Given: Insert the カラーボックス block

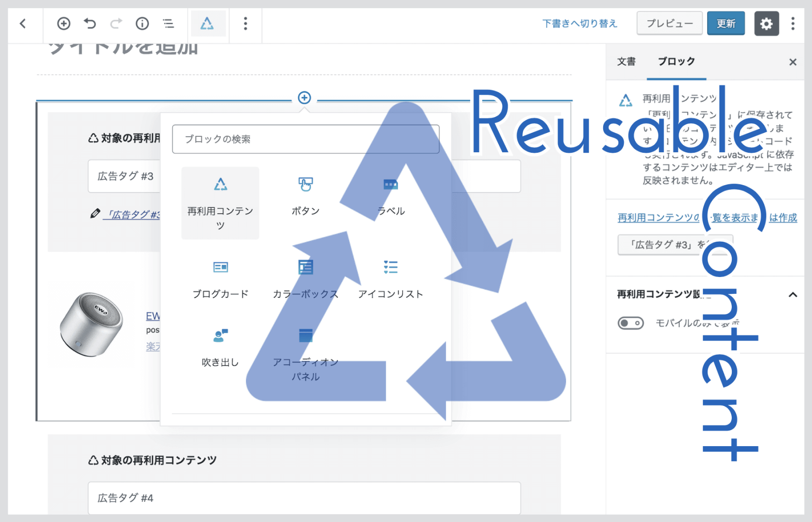Looking at the screenshot, I should click(x=305, y=280).
